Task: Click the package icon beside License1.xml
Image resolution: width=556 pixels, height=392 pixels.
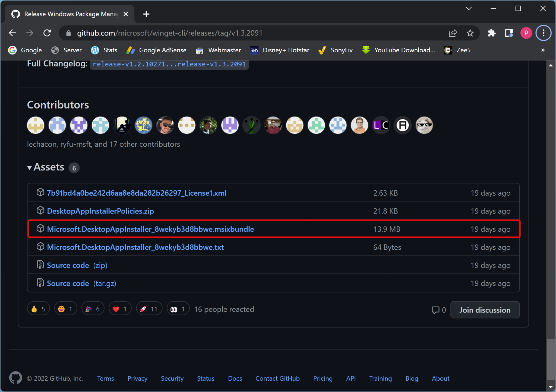Action: pyautogui.click(x=40, y=192)
